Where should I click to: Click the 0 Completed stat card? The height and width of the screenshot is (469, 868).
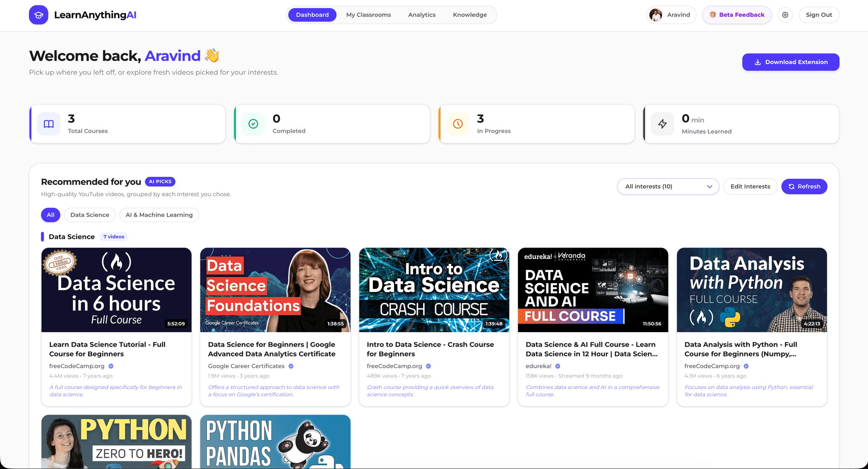pyautogui.click(x=332, y=124)
